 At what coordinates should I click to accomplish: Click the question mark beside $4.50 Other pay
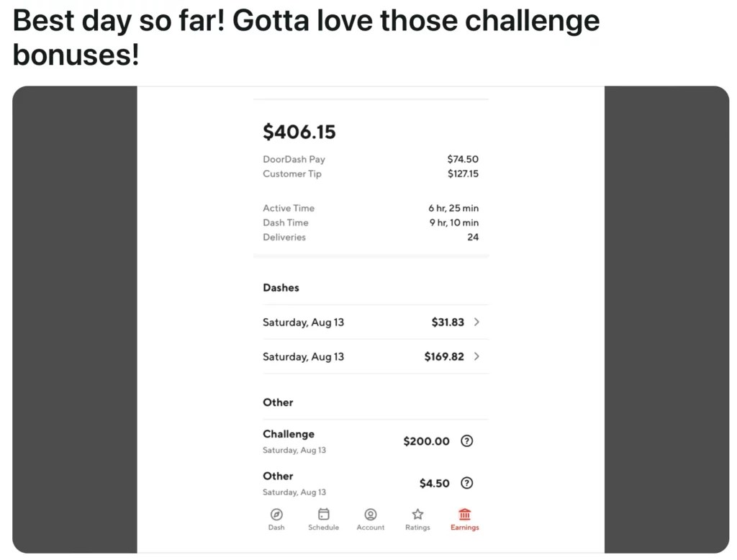click(466, 483)
